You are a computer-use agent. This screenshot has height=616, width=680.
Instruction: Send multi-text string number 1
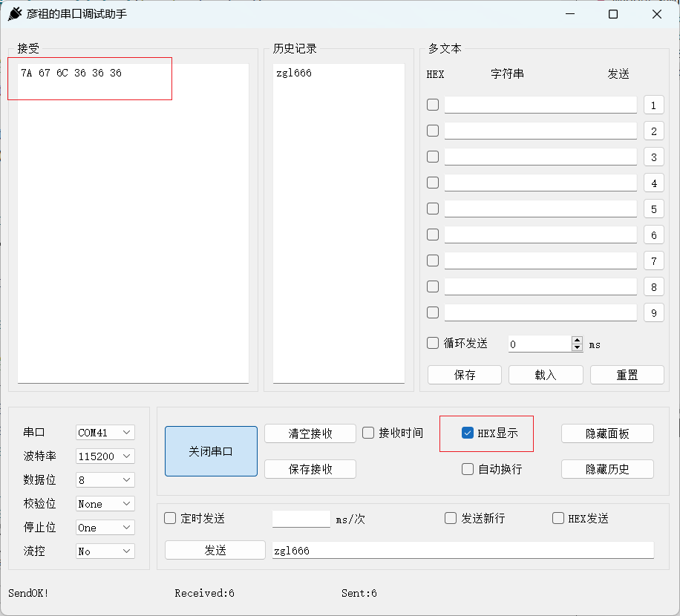(653, 105)
